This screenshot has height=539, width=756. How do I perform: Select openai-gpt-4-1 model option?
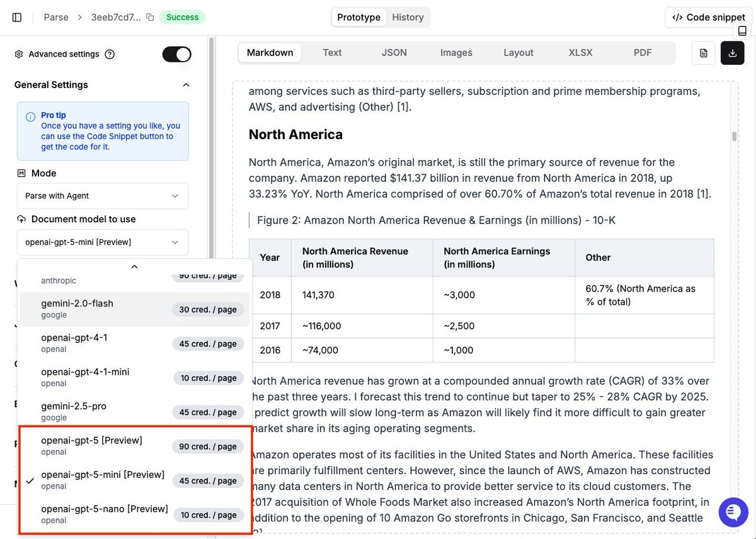tap(135, 343)
